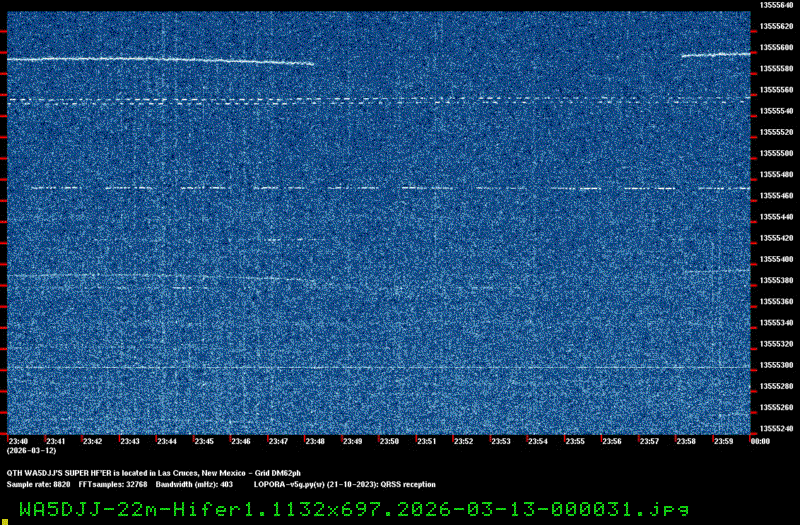Choose the 23:47 time marker
This screenshot has width=800, height=525.
[278, 441]
